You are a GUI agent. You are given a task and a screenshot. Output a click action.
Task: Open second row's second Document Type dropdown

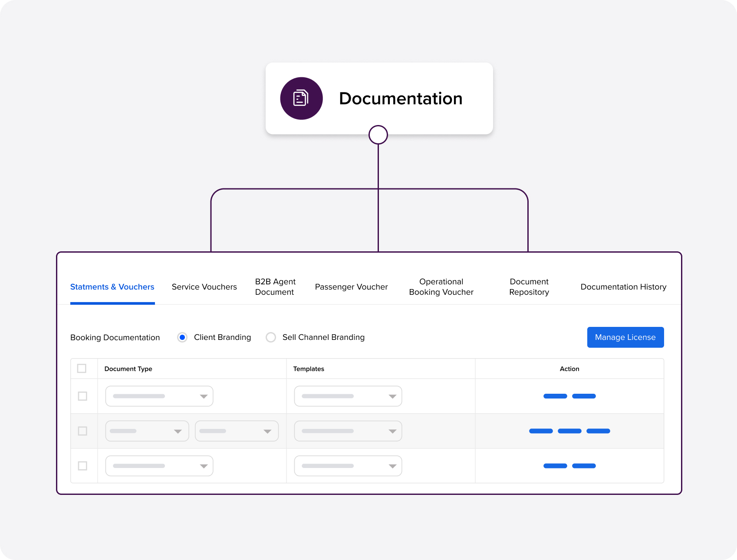click(237, 431)
